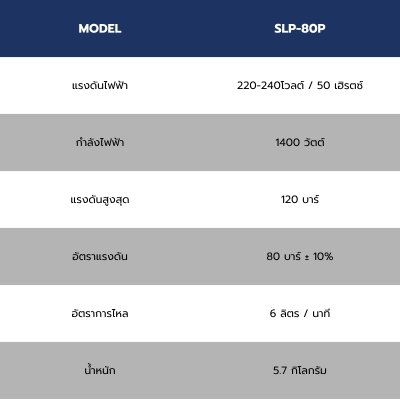The image size is (400, 400).
Task: Click the 220-240 voltage number
Action: [x=257, y=86]
